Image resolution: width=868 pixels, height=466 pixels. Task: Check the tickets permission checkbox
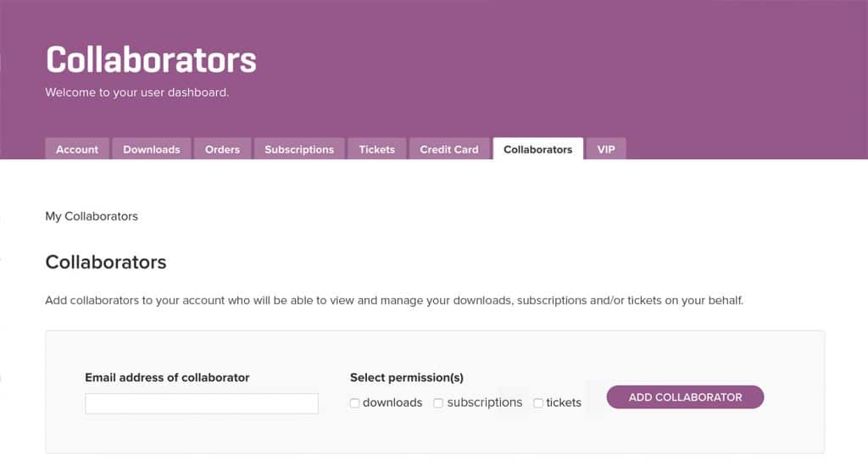[538, 403]
